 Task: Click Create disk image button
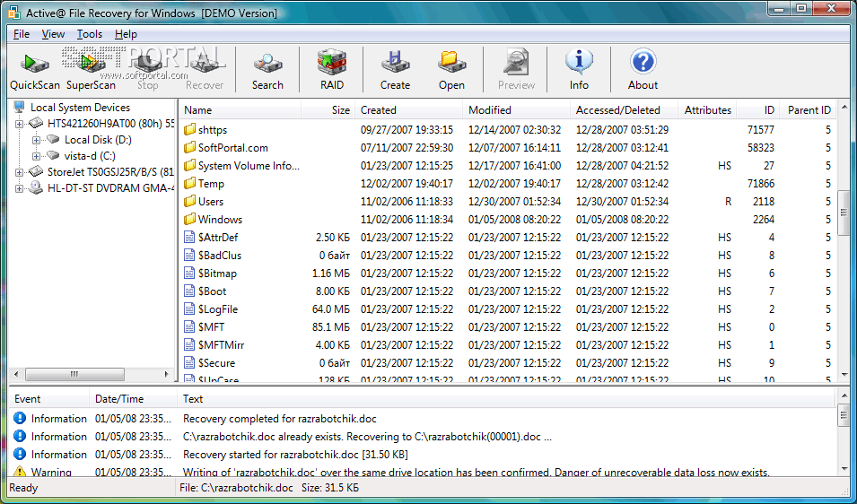395,70
